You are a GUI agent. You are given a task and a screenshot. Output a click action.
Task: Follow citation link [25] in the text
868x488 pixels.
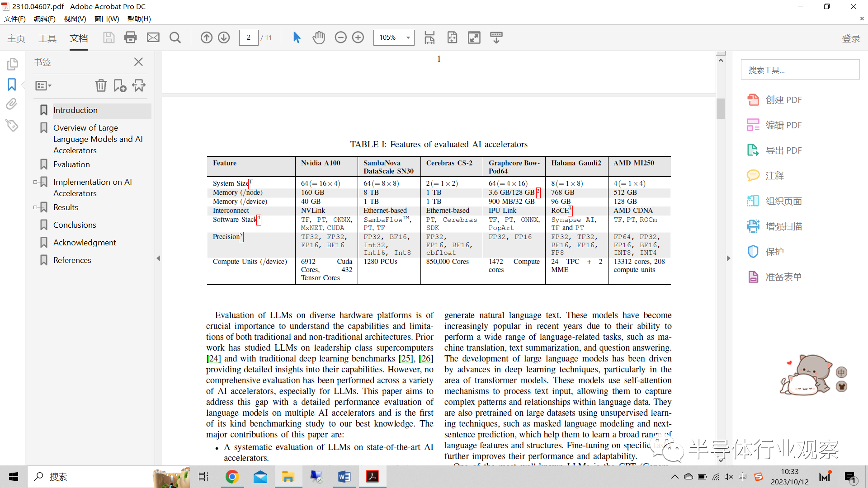pyautogui.click(x=406, y=359)
